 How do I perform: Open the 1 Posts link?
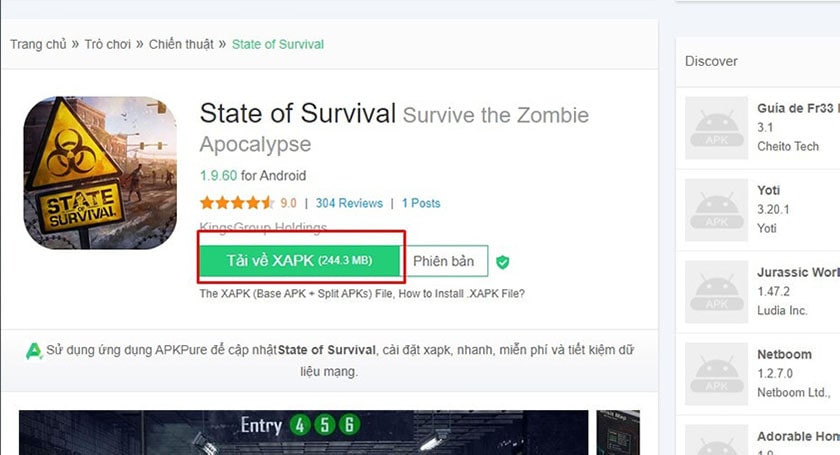tap(421, 203)
